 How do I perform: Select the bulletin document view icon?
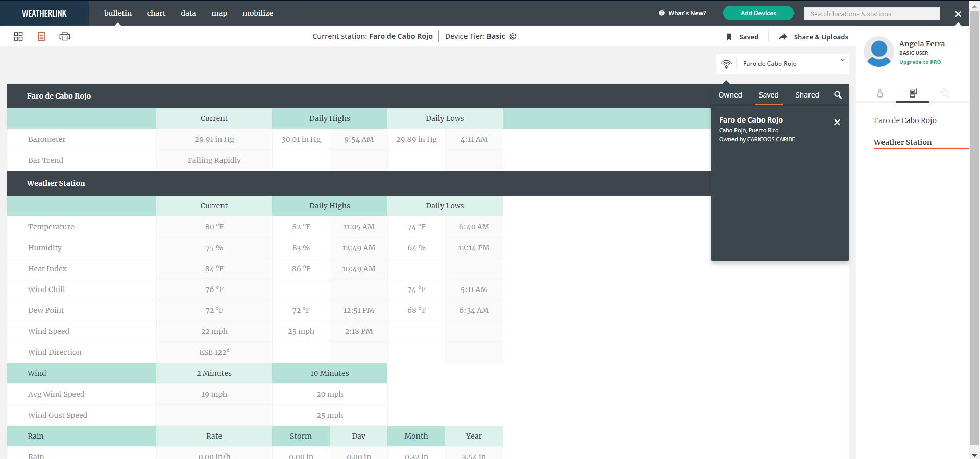(x=41, y=36)
